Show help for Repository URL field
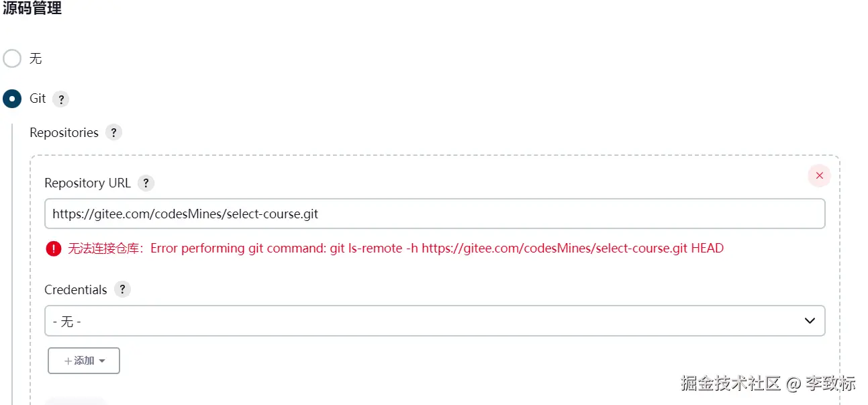868x405 pixels. pos(146,183)
